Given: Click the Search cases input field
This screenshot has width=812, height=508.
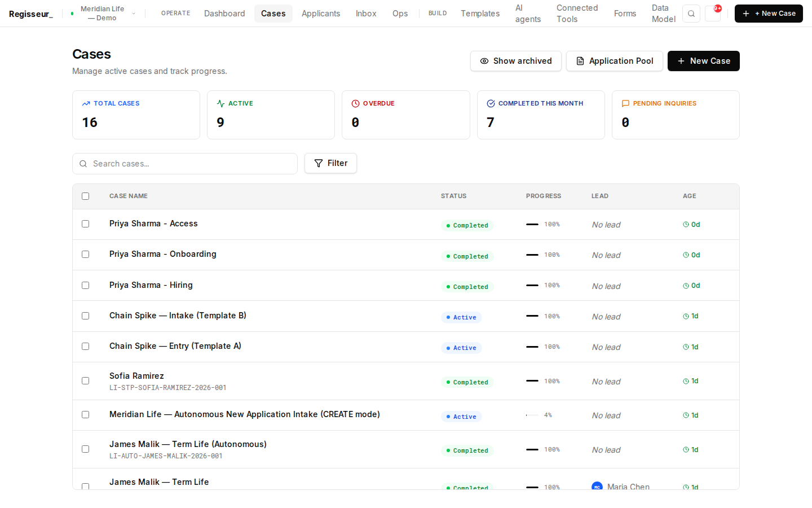Looking at the screenshot, I should (x=185, y=164).
